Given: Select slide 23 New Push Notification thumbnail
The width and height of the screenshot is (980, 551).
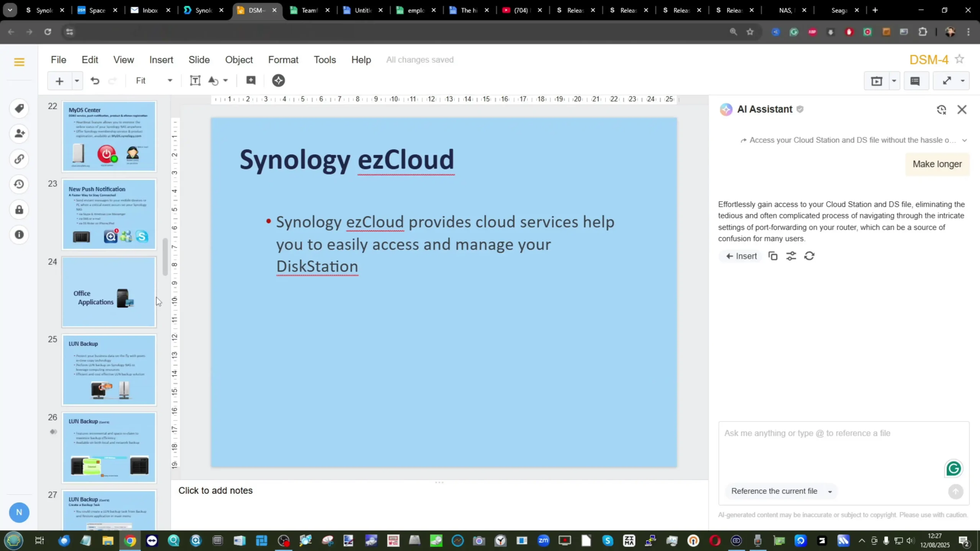Looking at the screenshot, I should [109, 214].
